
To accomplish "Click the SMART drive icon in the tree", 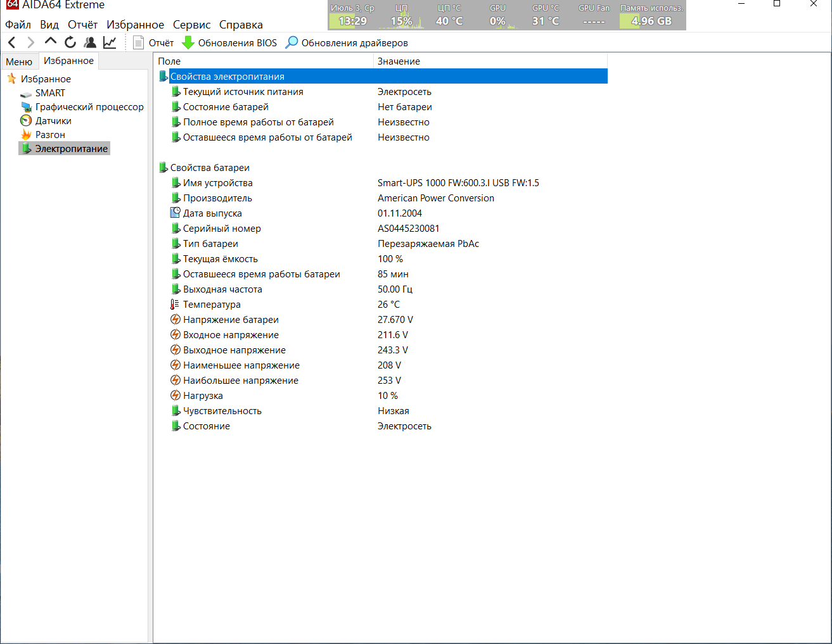I will click(x=26, y=94).
